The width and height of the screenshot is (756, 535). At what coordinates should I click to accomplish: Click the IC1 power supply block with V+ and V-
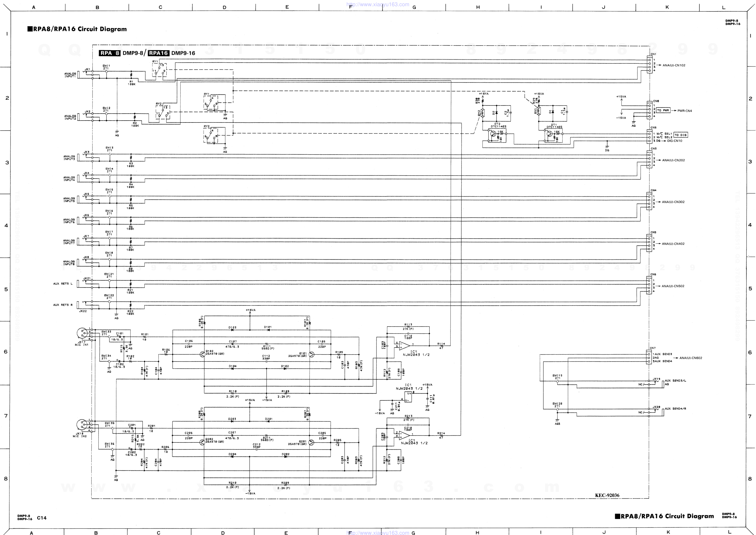(408, 396)
